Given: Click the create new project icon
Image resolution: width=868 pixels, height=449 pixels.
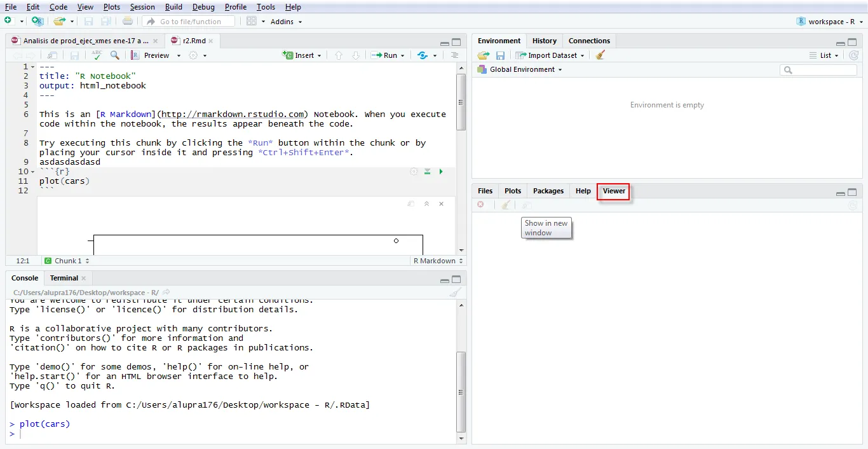Looking at the screenshot, I should (37, 21).
